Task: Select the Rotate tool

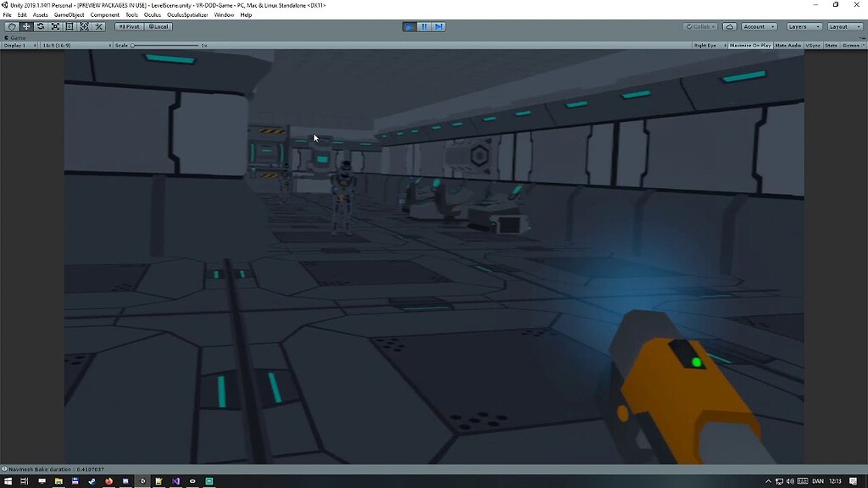Action: 40,26
